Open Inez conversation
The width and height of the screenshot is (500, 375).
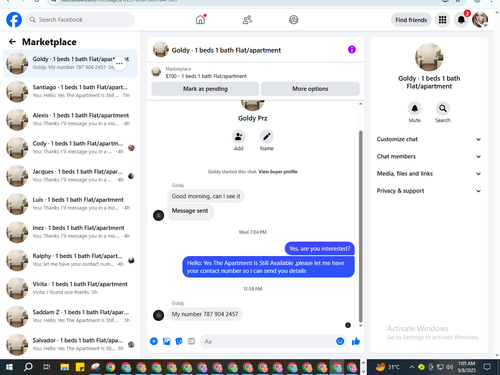(x=70, y=232)
